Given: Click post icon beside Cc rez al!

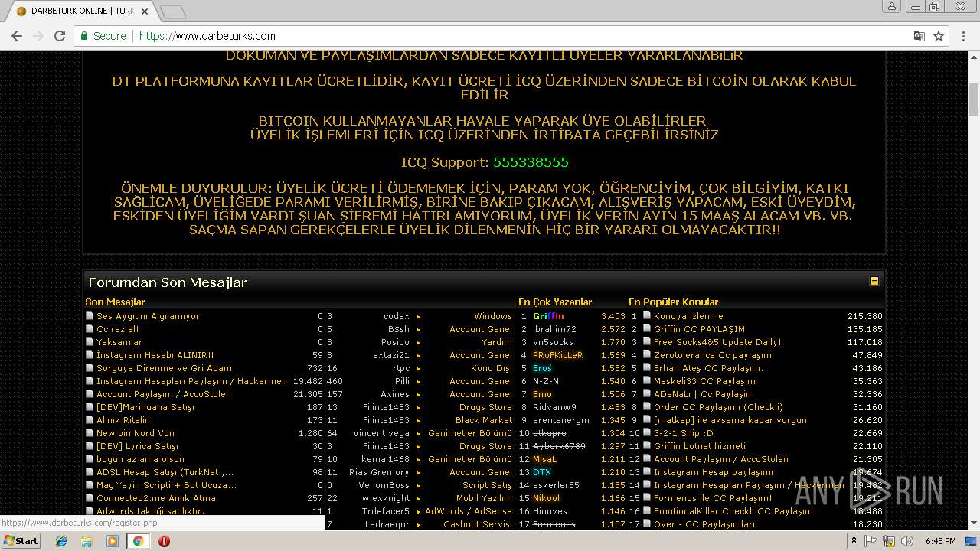Looking at the screenshot, I should pos(90,329).
